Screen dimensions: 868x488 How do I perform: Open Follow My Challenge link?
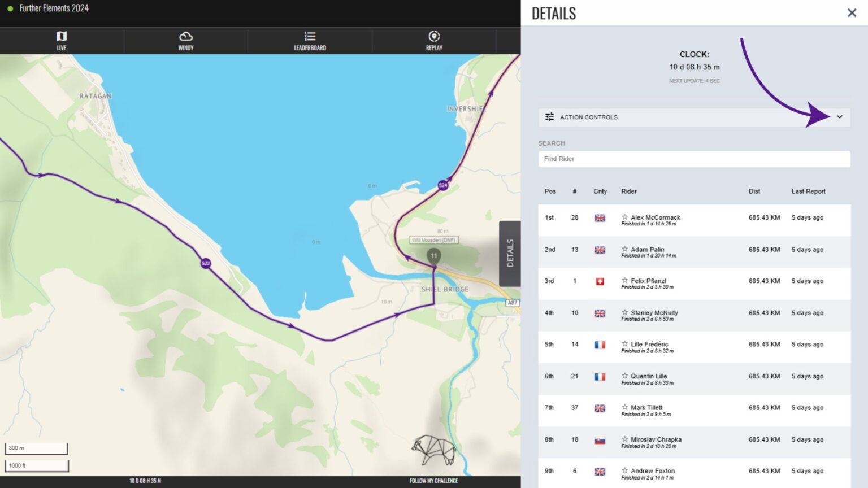click(x=433, y=481)
